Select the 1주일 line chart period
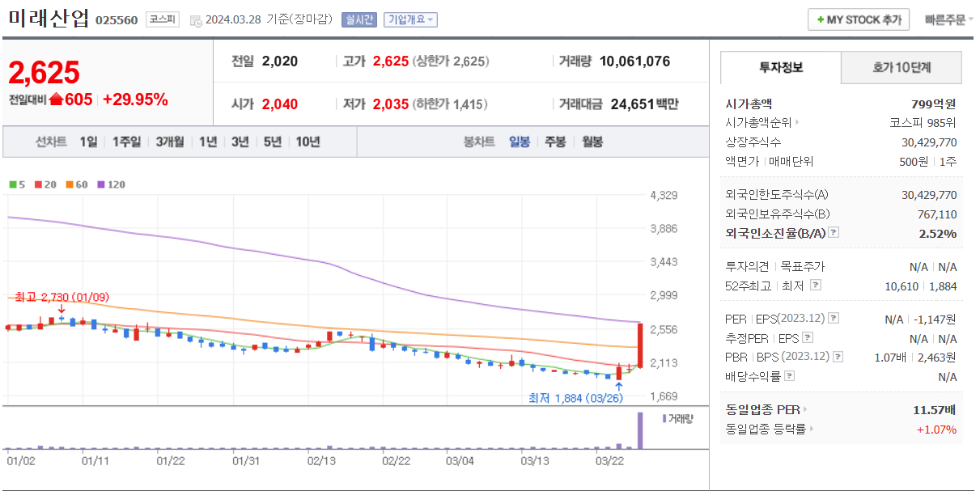Screen dimensions: 980x491 click(x=126, y=142)
